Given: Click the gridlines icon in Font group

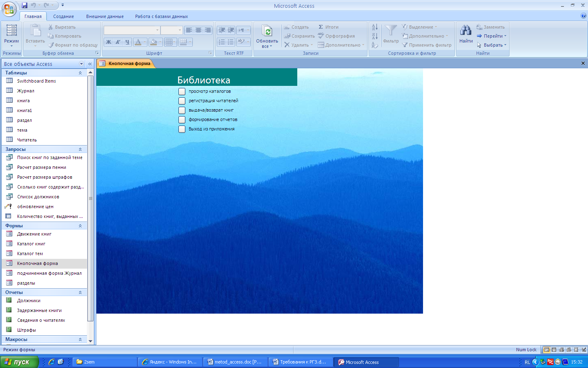Looking at the screenshot, I should (x=169, y=42).
